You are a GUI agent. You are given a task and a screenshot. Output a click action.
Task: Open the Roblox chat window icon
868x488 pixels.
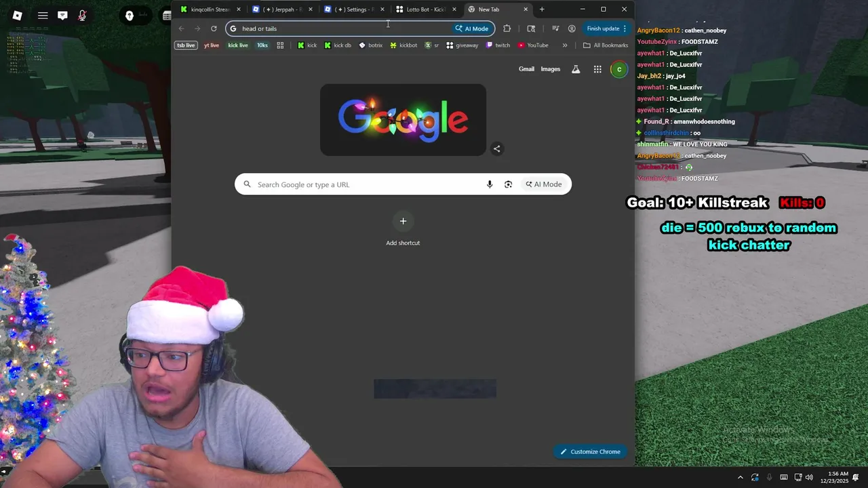[x=62, y=15]
